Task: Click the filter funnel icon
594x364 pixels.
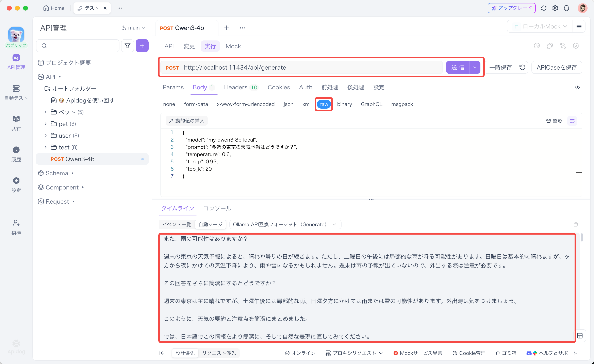Action: click(x=127, y=46)
